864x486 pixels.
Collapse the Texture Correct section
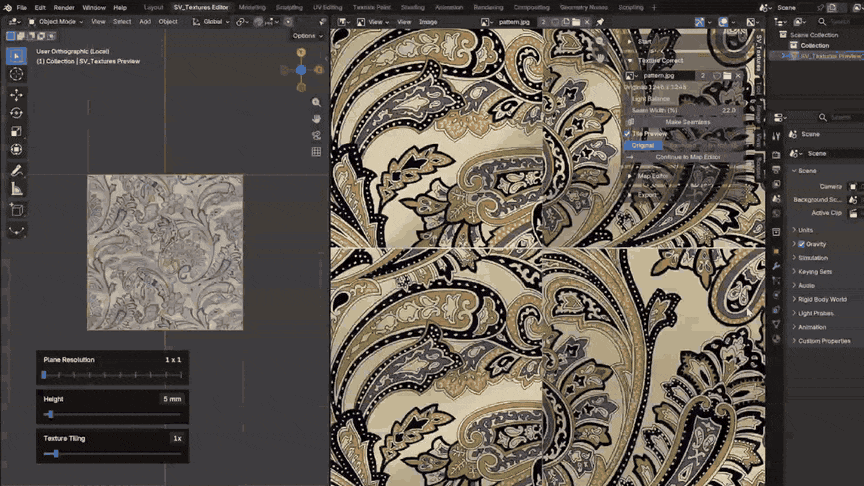pos(660,61)
